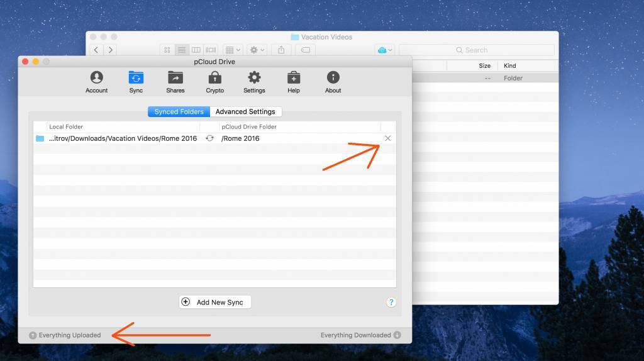Close the pCloud Drive window
The height and width of the screenshot is (361, 644).
click(25, 62)
